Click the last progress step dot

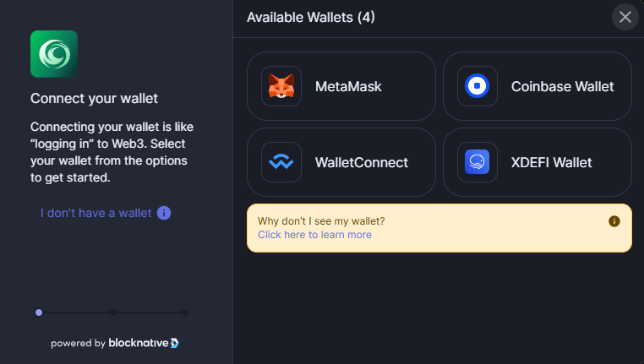click(x=185, y=312)
